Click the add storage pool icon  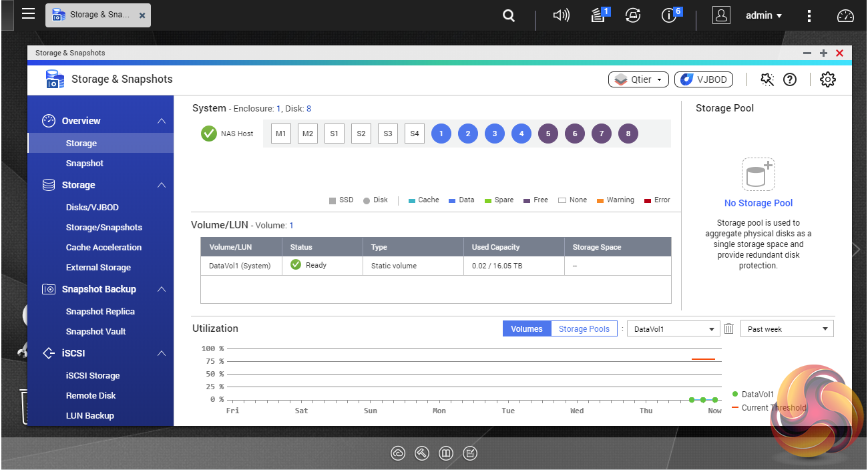coord(758,175)
